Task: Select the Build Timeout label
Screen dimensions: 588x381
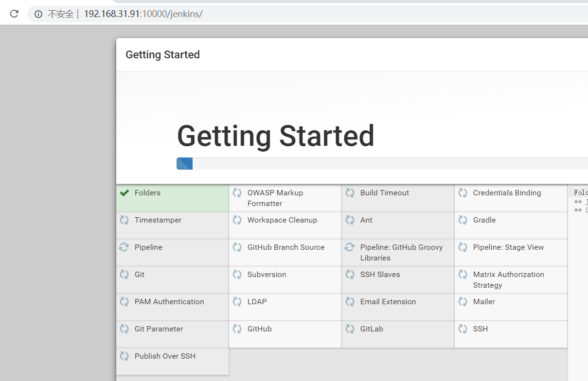Action: [385, 193]
